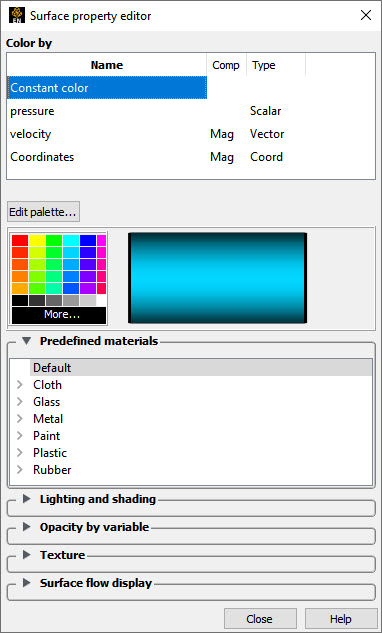Expand the Metal materials chevron
Image resolution: width=382 pixels, height=633 pixels.
point(20,419)
